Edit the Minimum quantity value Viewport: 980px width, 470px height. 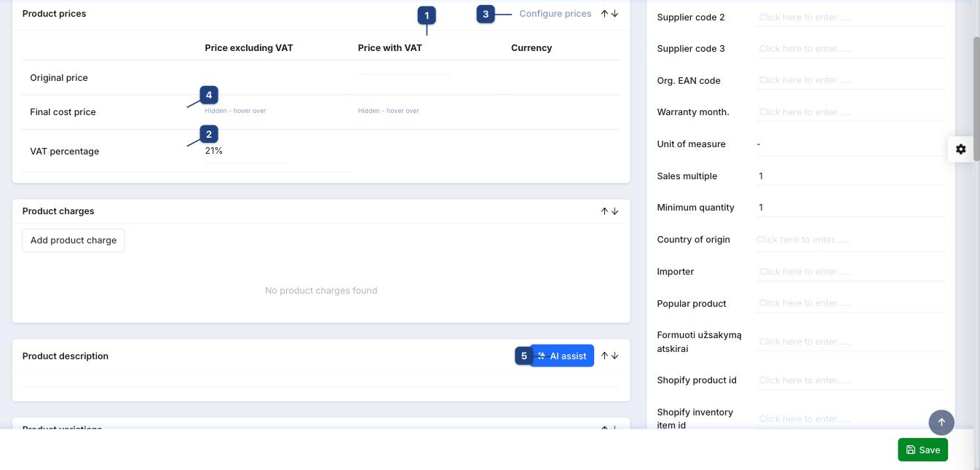point(850,208)
